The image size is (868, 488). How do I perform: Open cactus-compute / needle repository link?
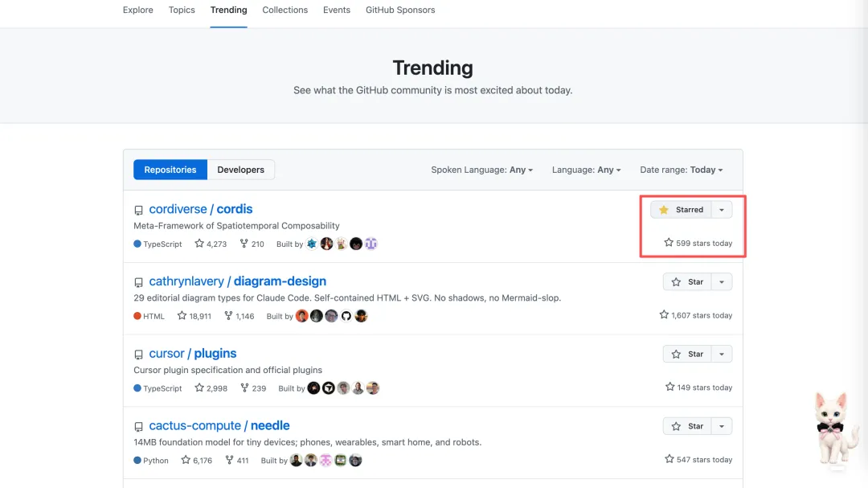coord(219,425)
